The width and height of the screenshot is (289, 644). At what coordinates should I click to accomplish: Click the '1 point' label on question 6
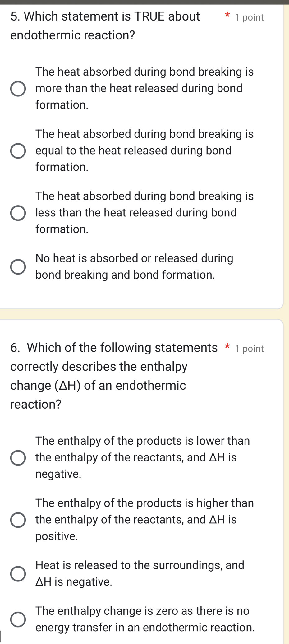click(249, 348)
